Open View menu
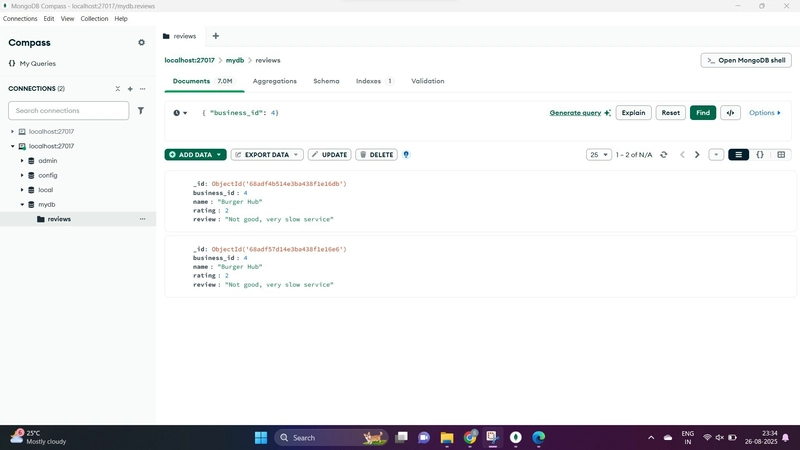The height and width of the screenshot is (450, 800). 67,18
